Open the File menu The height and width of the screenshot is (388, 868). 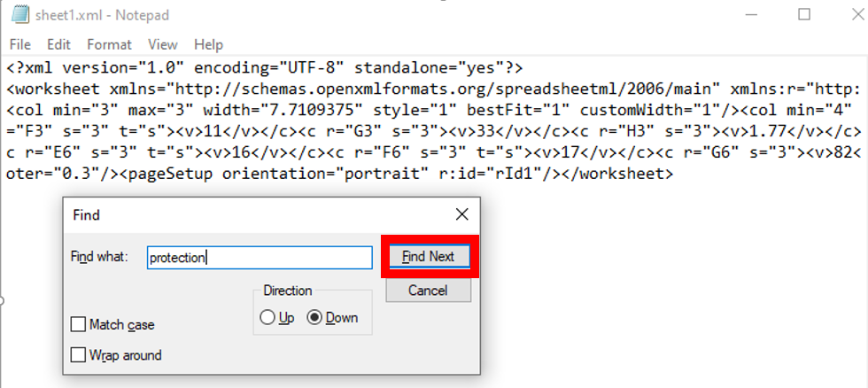coord(20,44)
